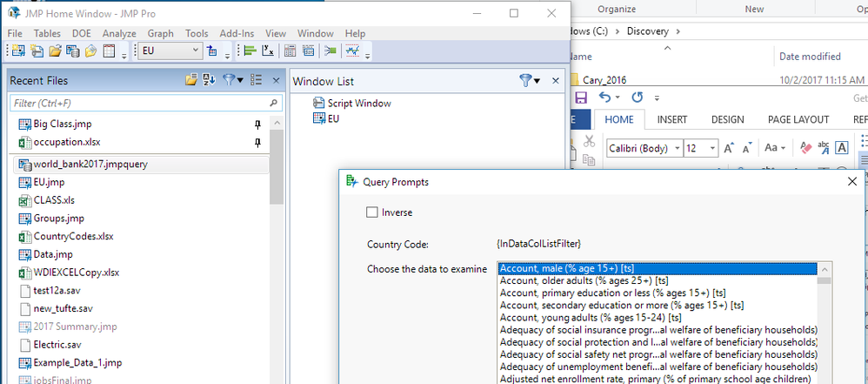The height and width of the screenshot is (384, 868).
Task: Click Shrink Font icon in Word ribbon
Action: click(x=747, y=148)
